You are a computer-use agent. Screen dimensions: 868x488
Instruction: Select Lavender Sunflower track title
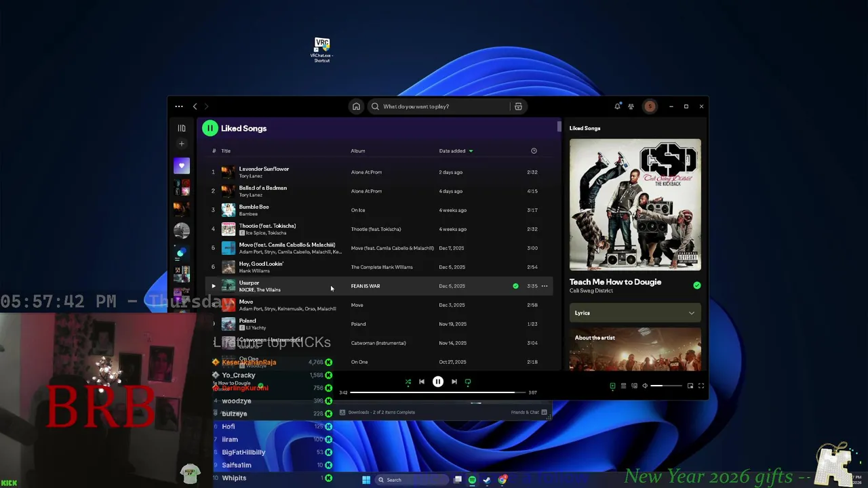click(x=264, y=169)
